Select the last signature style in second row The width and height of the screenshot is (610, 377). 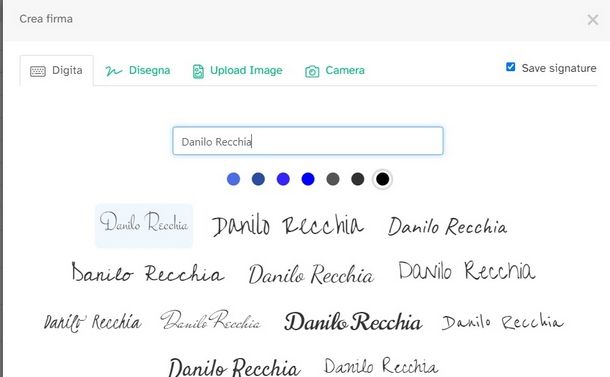(x=467, y=270)
